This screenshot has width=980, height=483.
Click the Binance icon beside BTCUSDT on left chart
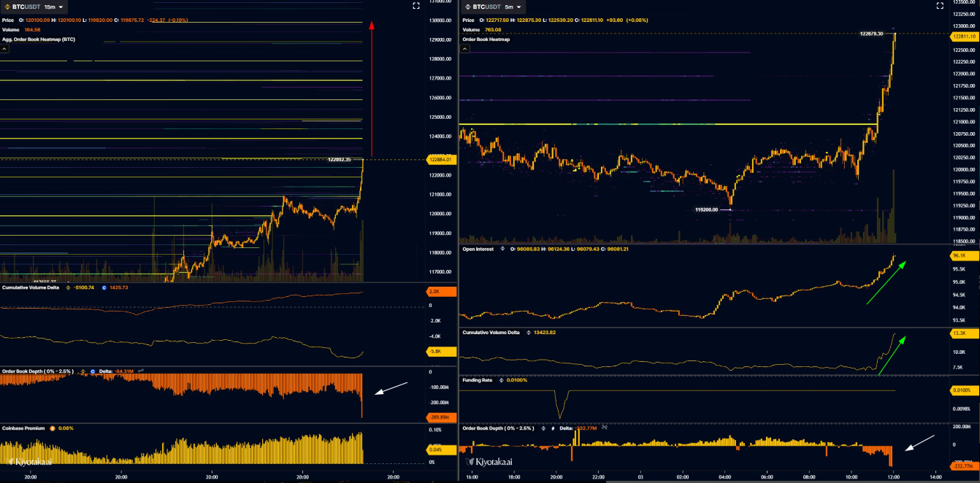(x=7, y=6)
